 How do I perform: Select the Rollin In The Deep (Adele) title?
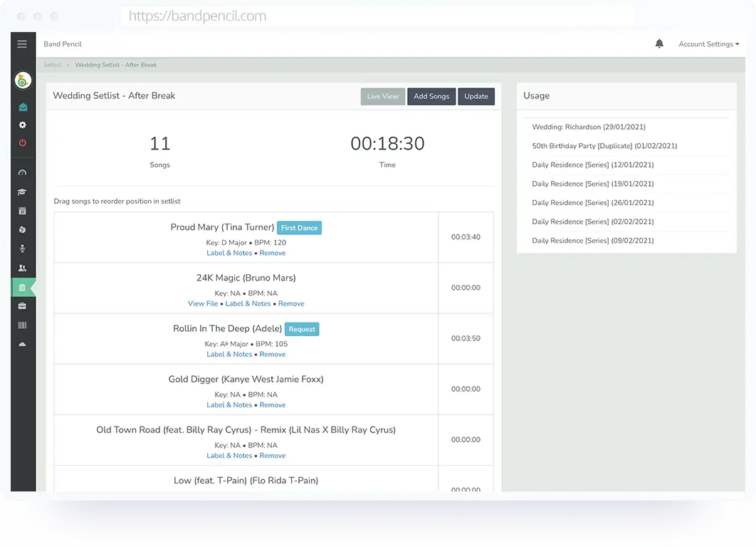[228, 328]
